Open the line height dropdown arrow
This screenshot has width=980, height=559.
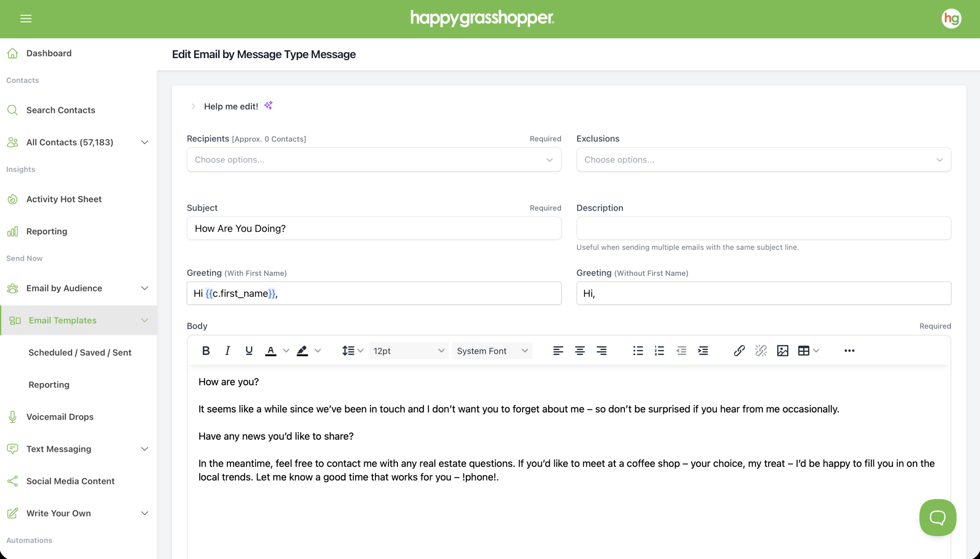(x=360, y=351)
